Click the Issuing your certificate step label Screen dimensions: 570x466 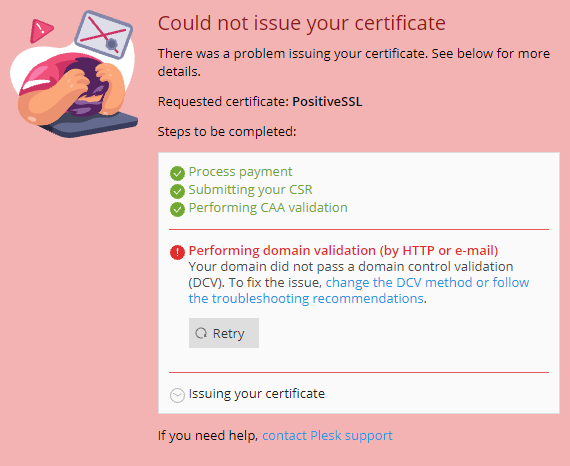tap(257, 394)
